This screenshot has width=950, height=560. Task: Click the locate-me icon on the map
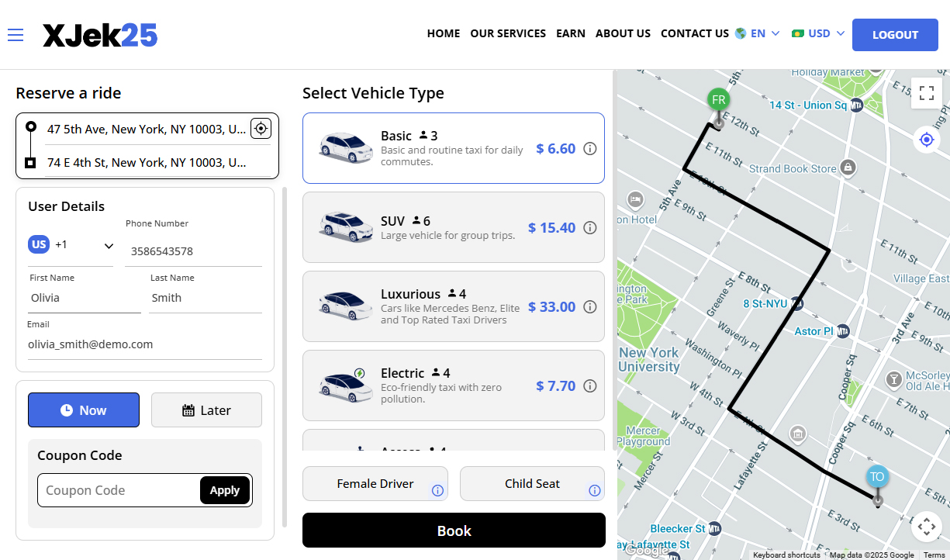(x=926, y=139)
